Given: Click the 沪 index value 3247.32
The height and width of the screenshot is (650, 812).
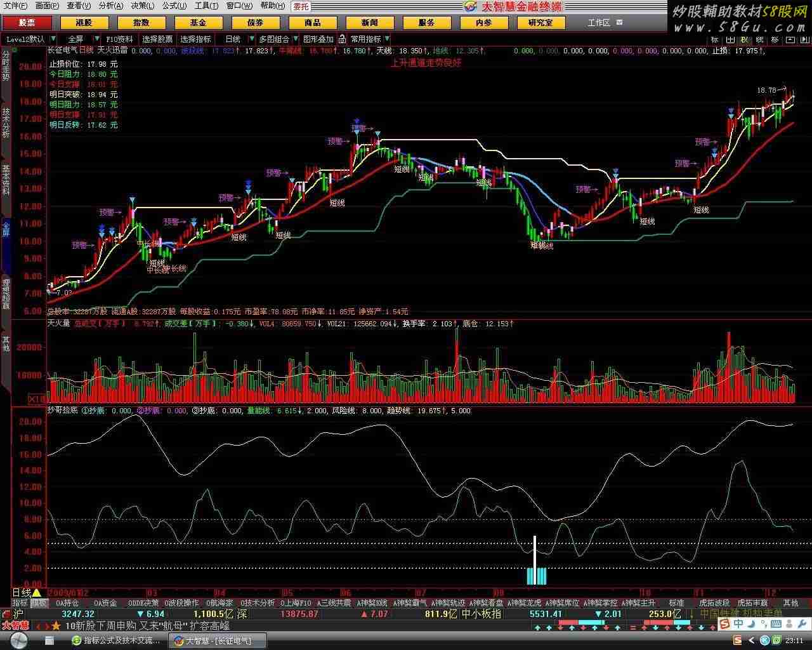Looking at the screenshot, I should tap(78, 614).
